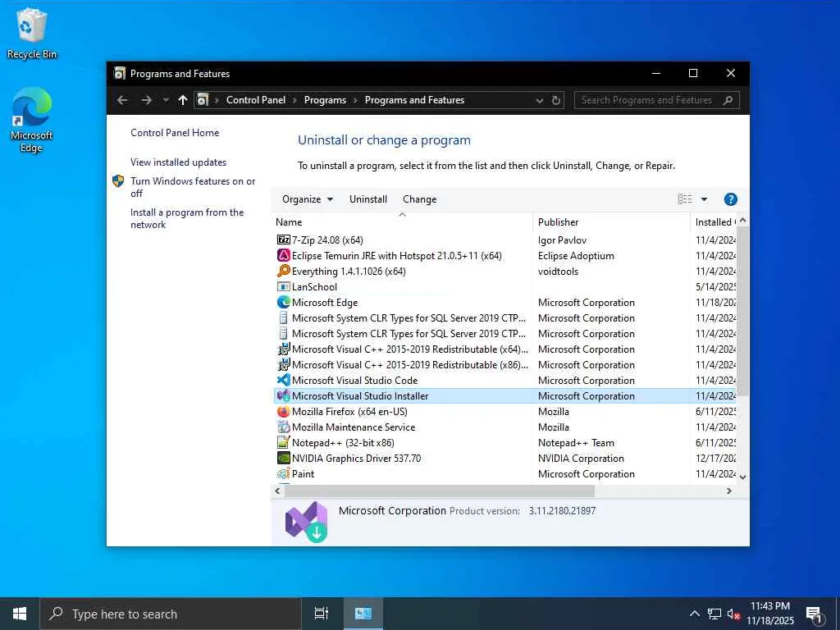Select the Microsoft Edge desktop shortcut
Screen dimensions: 840x630
pos(32,120)
